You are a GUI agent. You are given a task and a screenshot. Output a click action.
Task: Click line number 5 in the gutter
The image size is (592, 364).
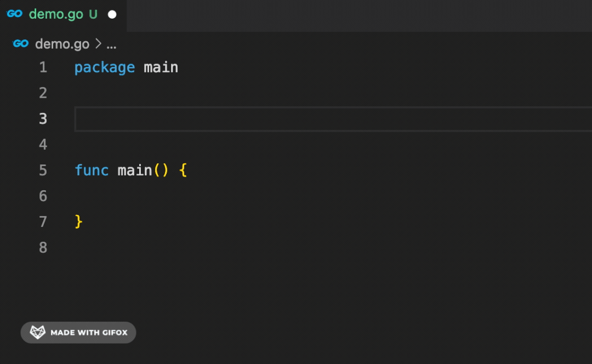pyautogui.click(x=43, y=170)
